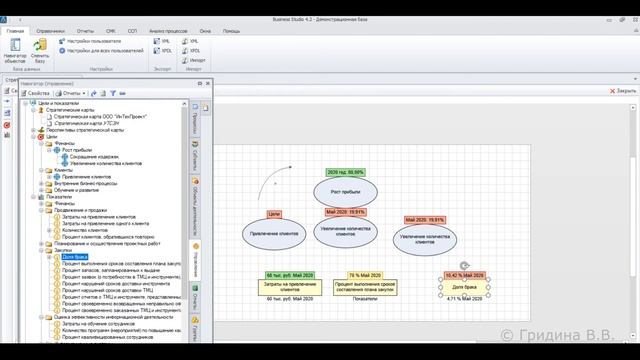Open Настройки для всех пользователей
This screenshot has height=360, width=640.
(101, 51)
